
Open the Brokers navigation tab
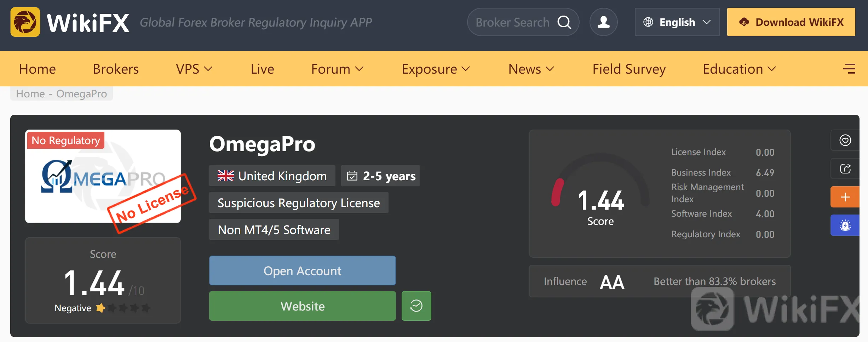(116, 69)
